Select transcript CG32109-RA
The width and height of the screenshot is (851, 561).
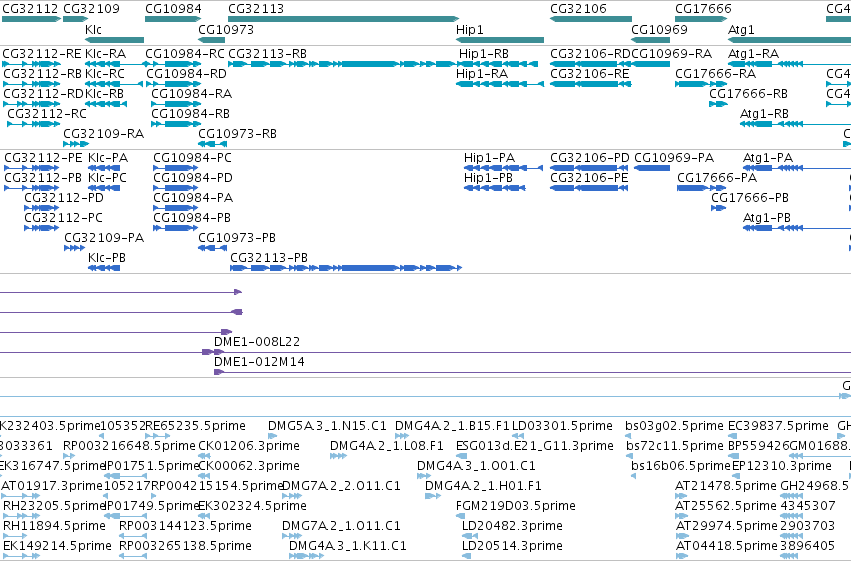[75, 144]
